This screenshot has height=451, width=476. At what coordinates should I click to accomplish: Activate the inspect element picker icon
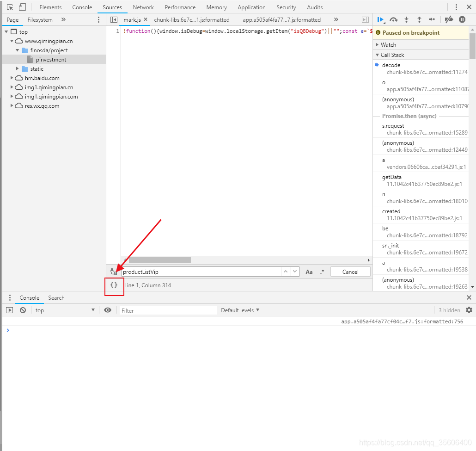pyautogui.click(x=10, y=7)
